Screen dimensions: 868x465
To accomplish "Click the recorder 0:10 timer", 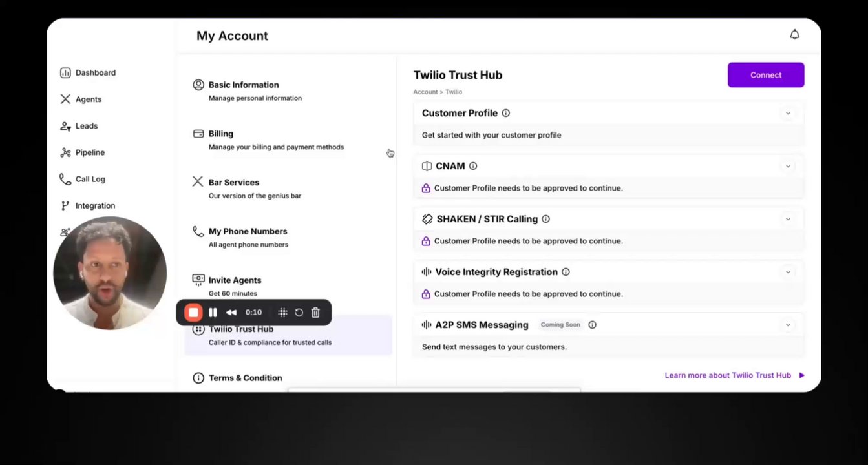I will pos(253,313).
